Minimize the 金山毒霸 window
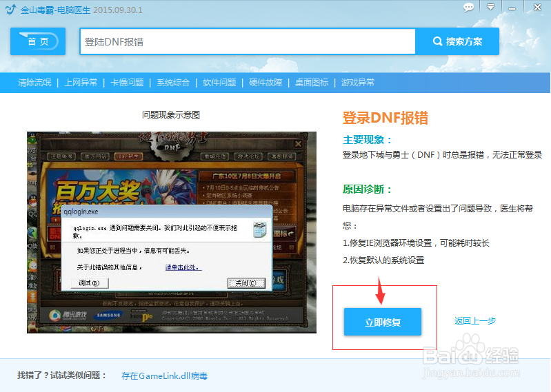The image size is (551, 392). point(512,8)
